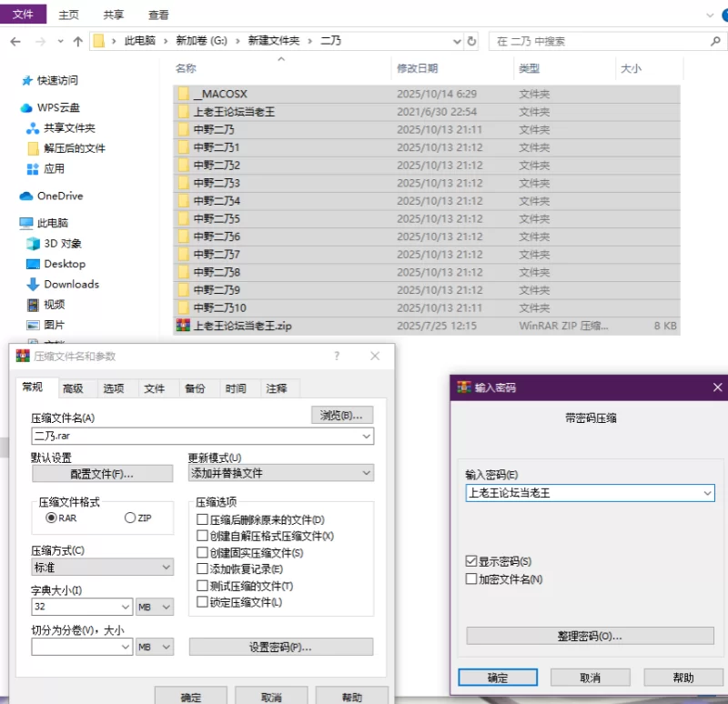Click the __MACOSX folder icon

click(183, 94)
